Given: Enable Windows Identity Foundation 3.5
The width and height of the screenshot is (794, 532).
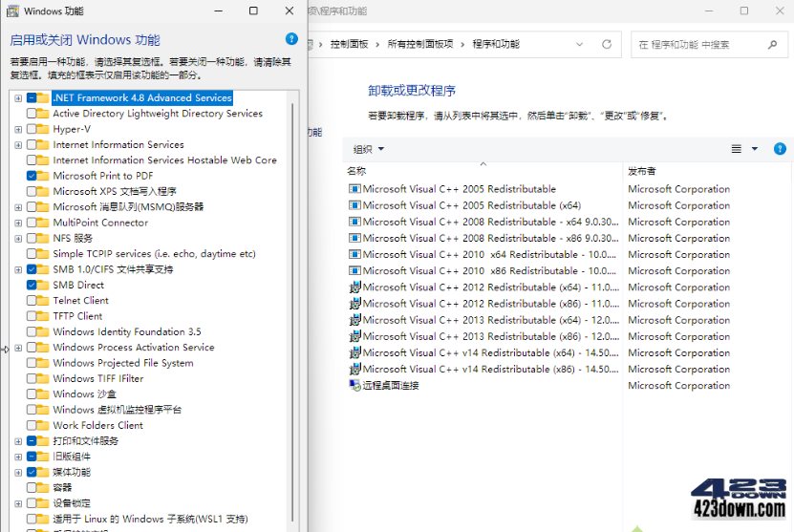Looking at the screenshot, I should [x=32, y=331].
